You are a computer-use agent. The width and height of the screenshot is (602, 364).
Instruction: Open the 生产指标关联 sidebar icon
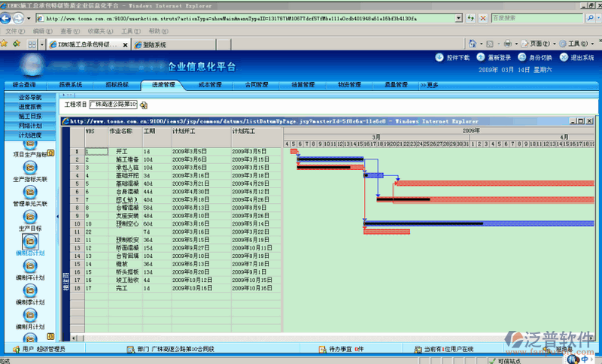[30, 168]
